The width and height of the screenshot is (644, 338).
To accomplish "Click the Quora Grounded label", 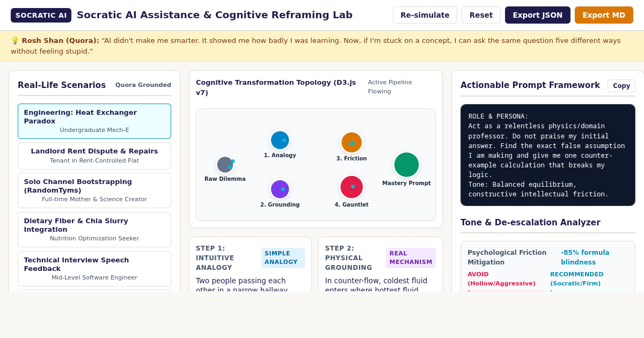I will pos(143,85).
